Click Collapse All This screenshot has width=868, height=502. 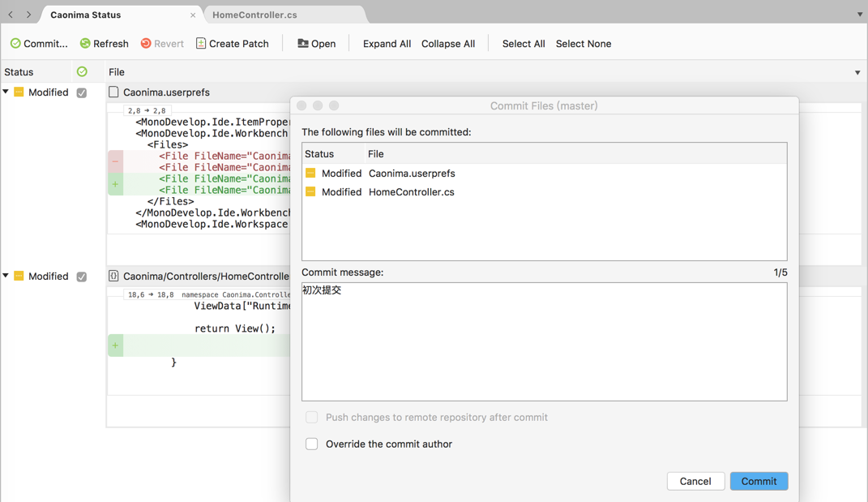click(448, 44)
